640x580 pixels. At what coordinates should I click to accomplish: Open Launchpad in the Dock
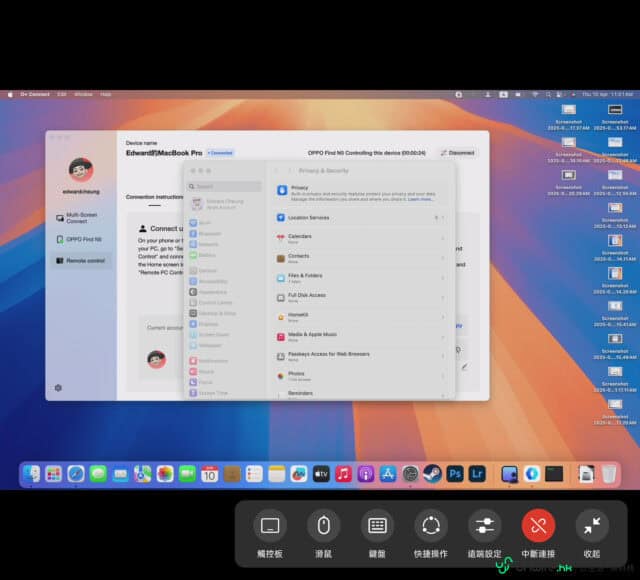(53, 474)
